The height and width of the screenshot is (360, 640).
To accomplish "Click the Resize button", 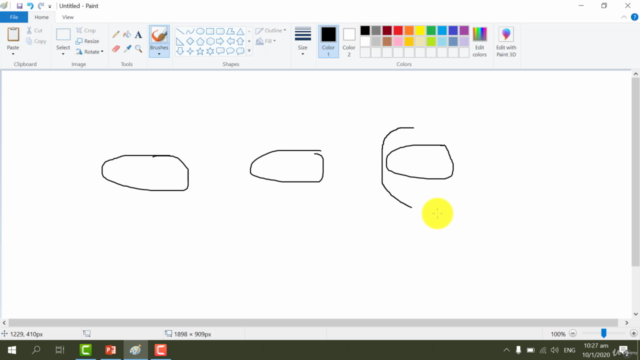I will 88,41.
